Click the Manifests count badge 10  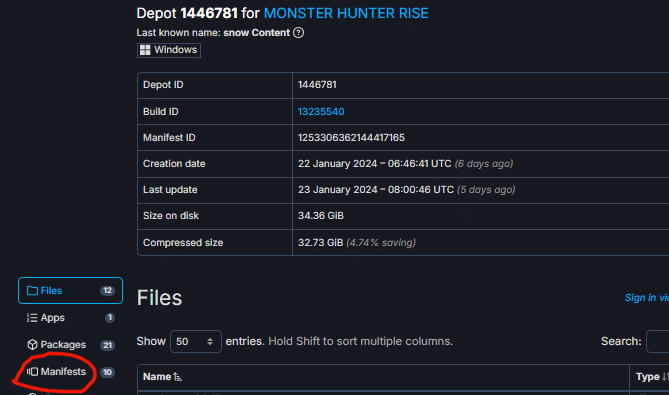[107, 372]
